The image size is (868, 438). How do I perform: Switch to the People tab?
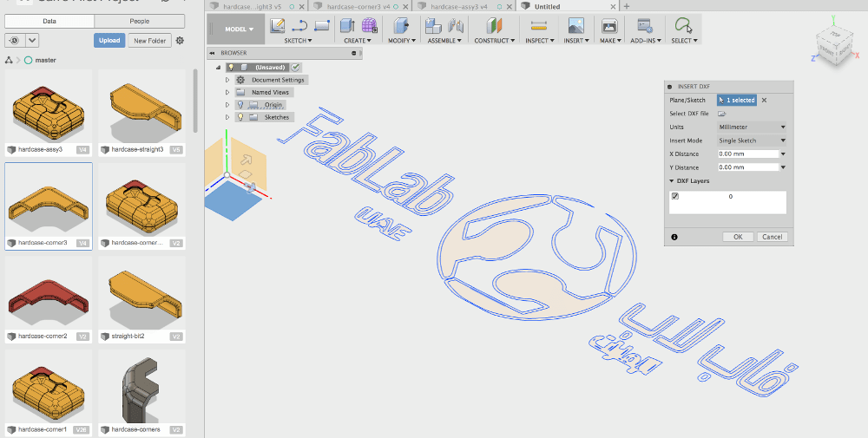click(140, 21)
